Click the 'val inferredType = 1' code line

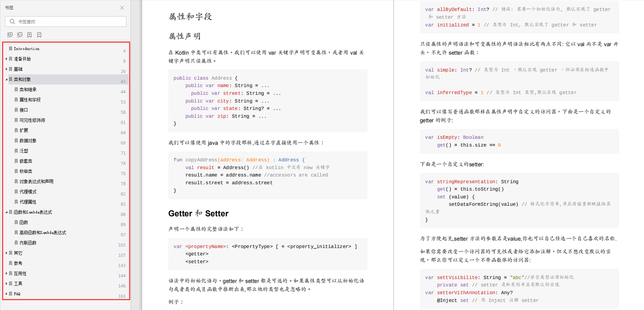coord(501,93)
